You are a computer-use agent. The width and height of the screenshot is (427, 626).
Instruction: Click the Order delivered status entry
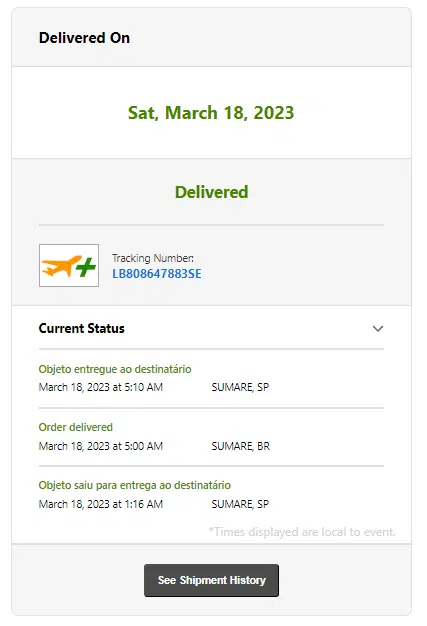tap(75, 427)
